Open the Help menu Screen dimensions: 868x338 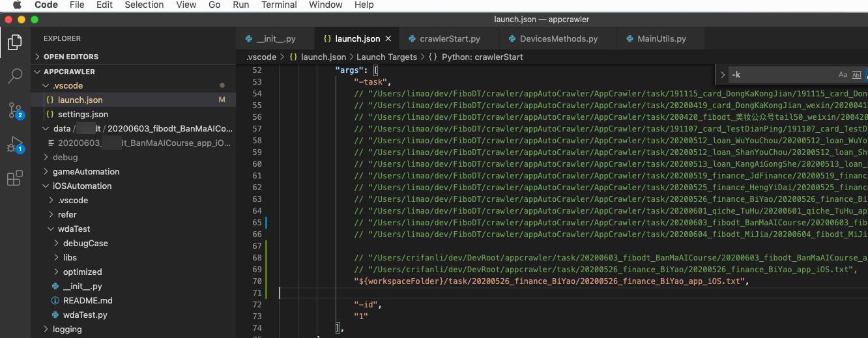point(364,5)
